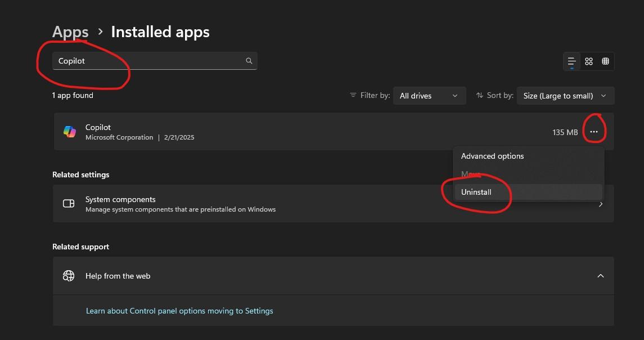
Task: Open System components chevron arrow
Action: point(601,204)
